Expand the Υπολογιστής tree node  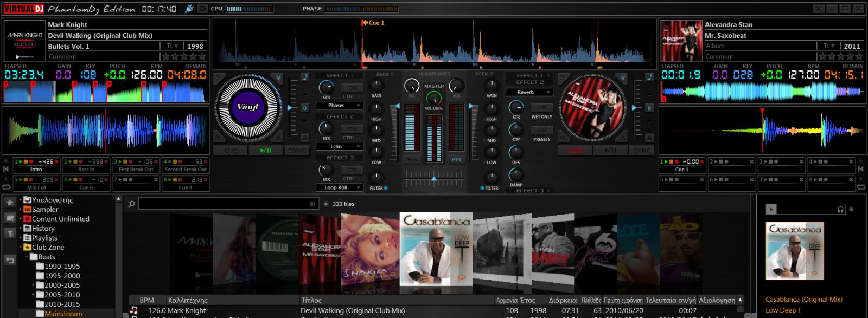tap(21, 200)
